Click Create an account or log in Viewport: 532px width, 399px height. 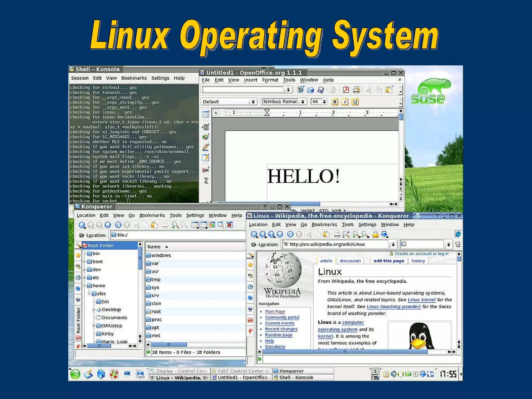422,254
